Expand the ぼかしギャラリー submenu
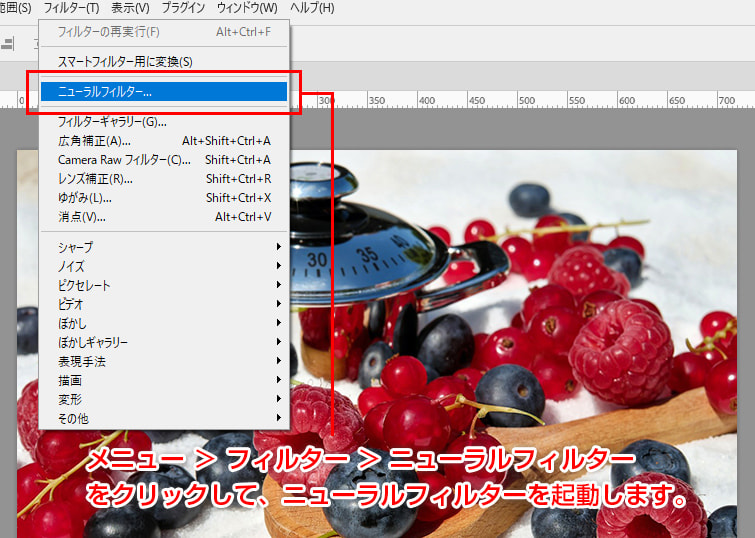Screen dimensions: 755x538 pyautogui.click(x=164, y=342)
